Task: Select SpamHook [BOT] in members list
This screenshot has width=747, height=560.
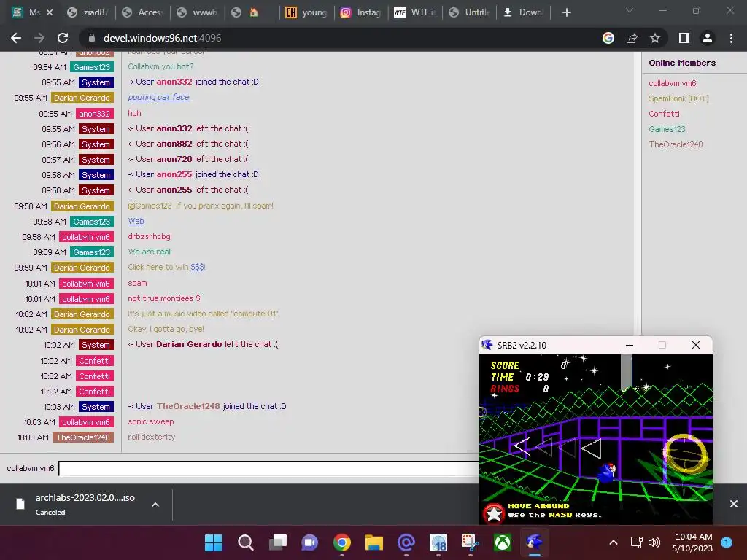Action: 678,98
